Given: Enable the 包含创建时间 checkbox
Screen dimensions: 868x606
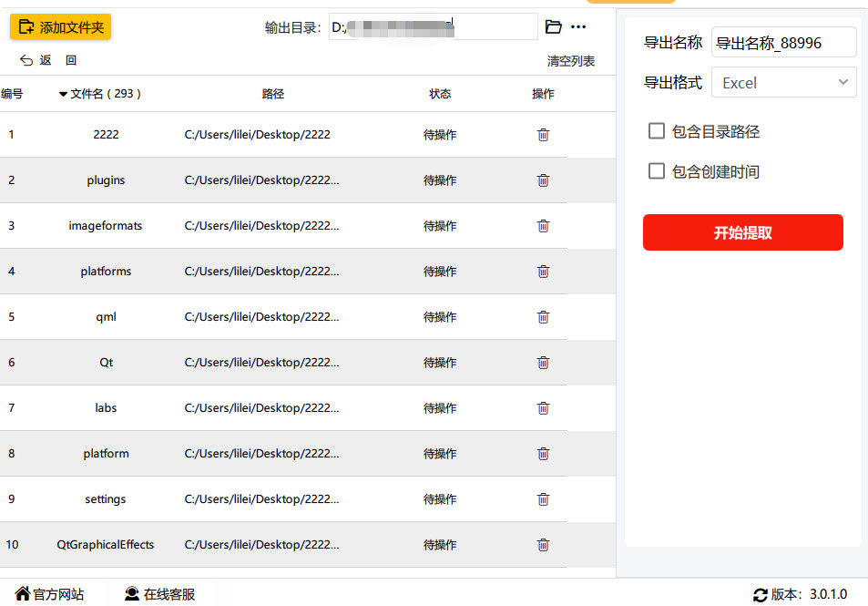Looking at the screenshot, I should (x=656, y=170).
